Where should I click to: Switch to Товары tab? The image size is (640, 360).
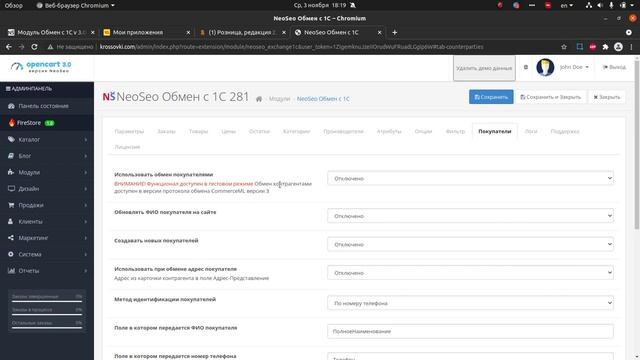tap(198, 131)
